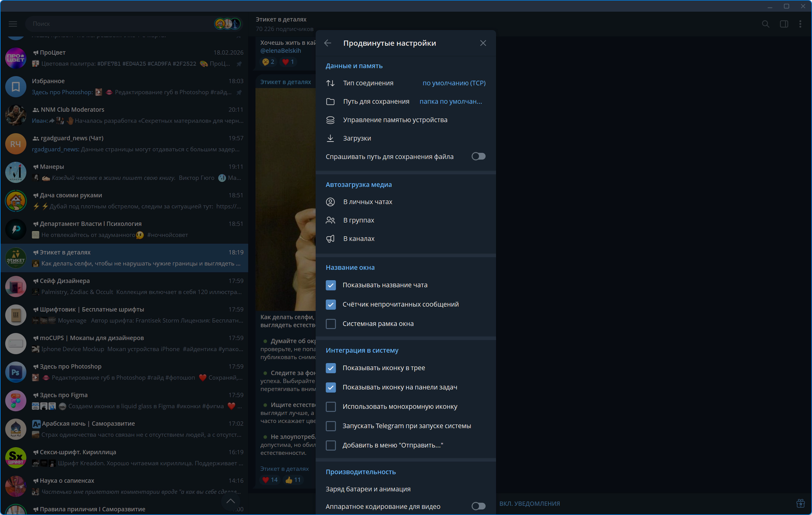Check Launch Telegram at system startup
Viewport: 812px width, 515px height.
point(331,426)
